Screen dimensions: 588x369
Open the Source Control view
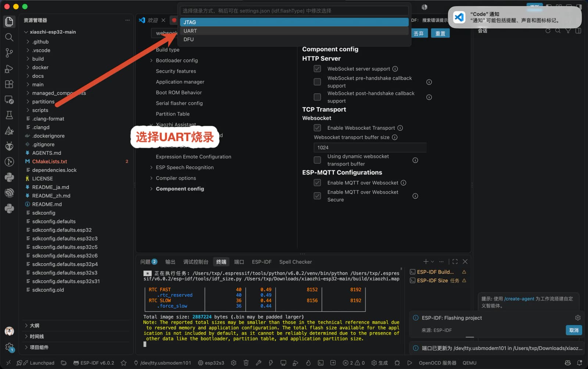[9, 53]
